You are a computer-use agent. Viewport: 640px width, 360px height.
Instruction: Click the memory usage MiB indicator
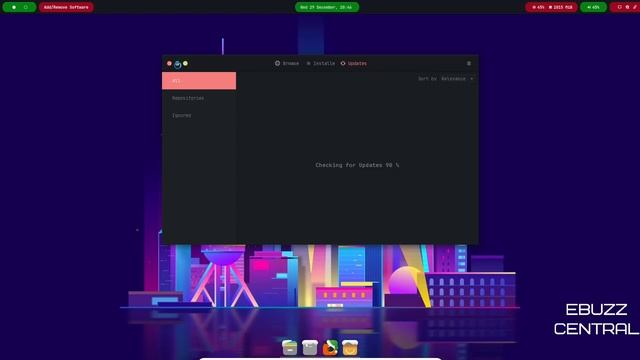(x=561, y=7)
